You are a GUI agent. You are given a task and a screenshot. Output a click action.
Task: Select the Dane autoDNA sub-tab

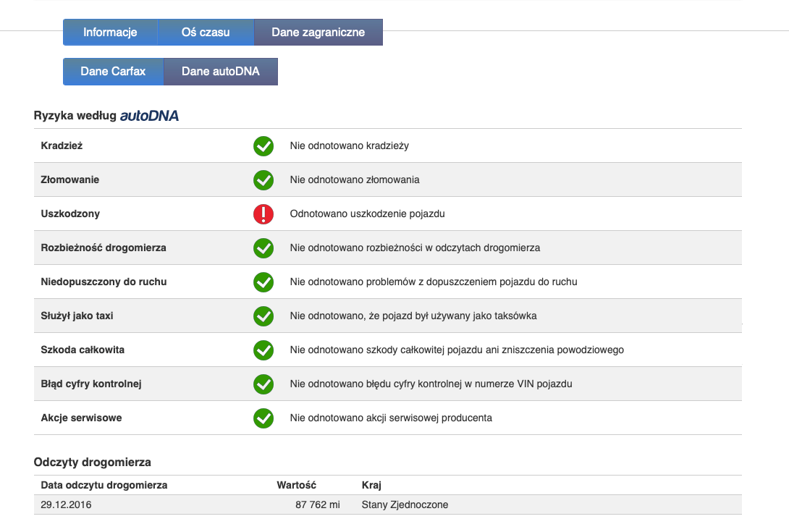220,72
